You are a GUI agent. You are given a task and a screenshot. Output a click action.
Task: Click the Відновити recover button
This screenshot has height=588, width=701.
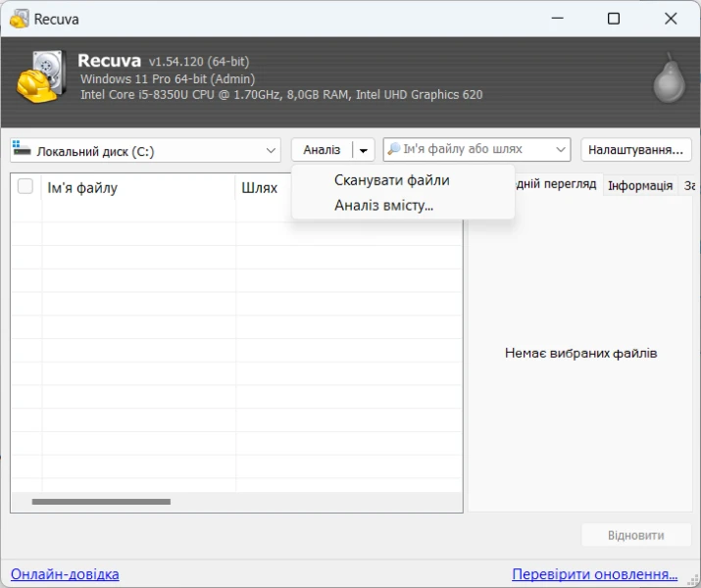click(635, 535)
